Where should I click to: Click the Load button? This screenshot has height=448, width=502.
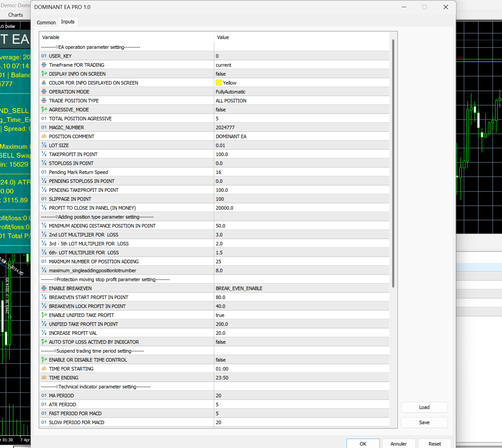point(424,407)
